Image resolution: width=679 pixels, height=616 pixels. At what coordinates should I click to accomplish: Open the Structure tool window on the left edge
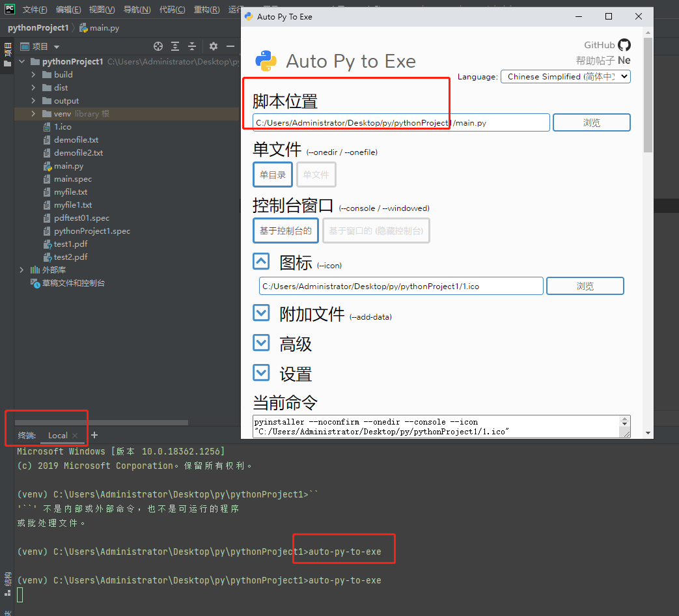coord(7,584)
